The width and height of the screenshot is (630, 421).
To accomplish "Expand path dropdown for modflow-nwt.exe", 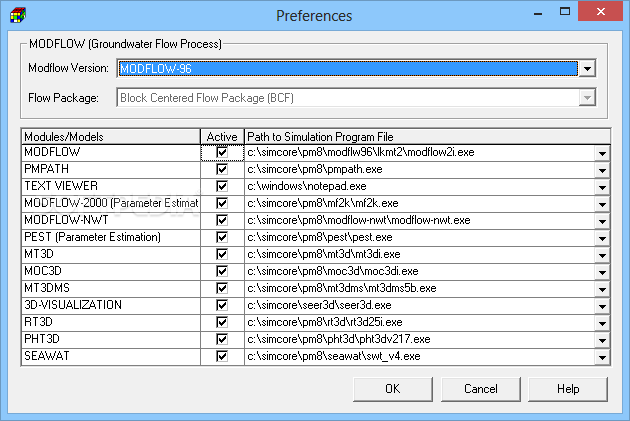I will 602,221.
